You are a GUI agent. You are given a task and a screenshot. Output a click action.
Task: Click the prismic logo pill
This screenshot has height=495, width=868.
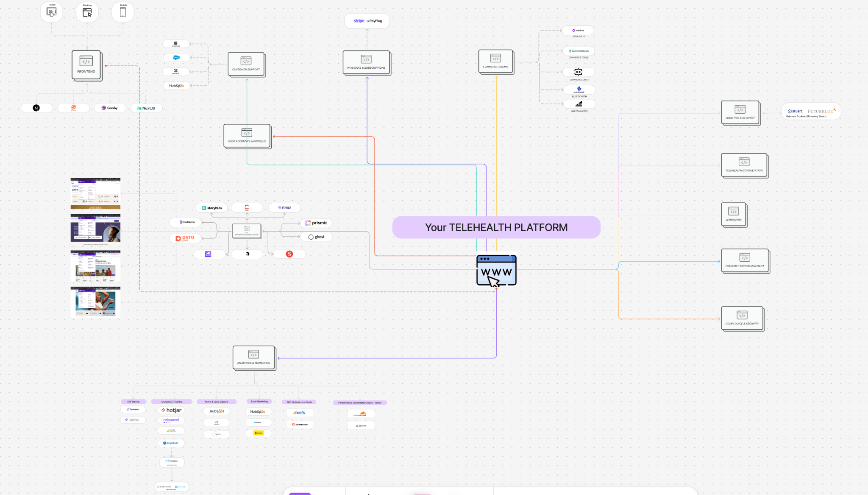coord(317,223)
